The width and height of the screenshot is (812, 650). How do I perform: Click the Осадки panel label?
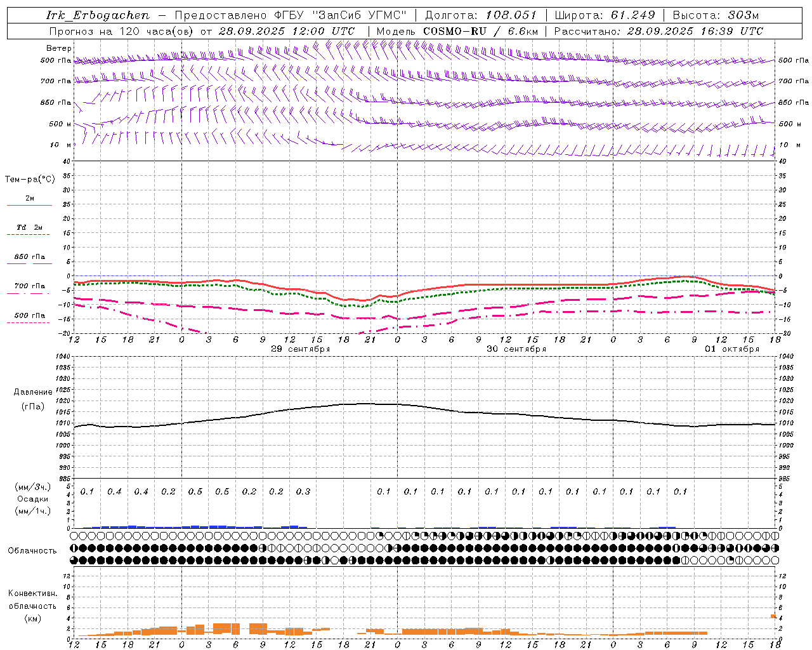(33, 499)
